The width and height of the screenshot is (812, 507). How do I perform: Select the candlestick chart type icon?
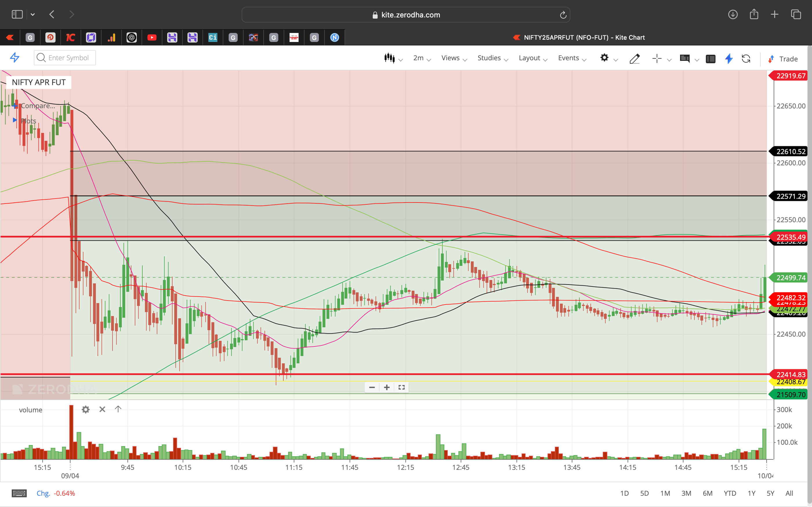[x=390, y=58]
